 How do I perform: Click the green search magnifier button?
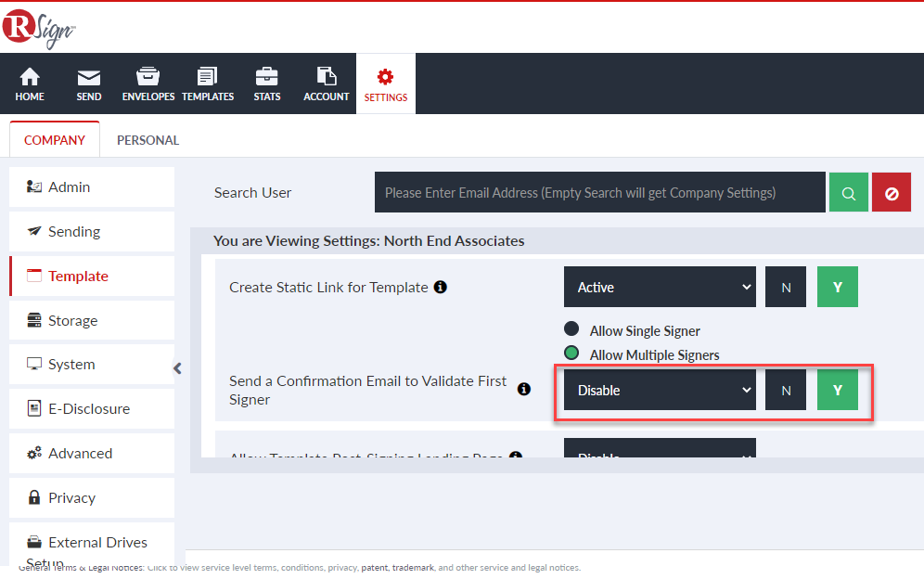pyautogui.click(x=849, y=192)
